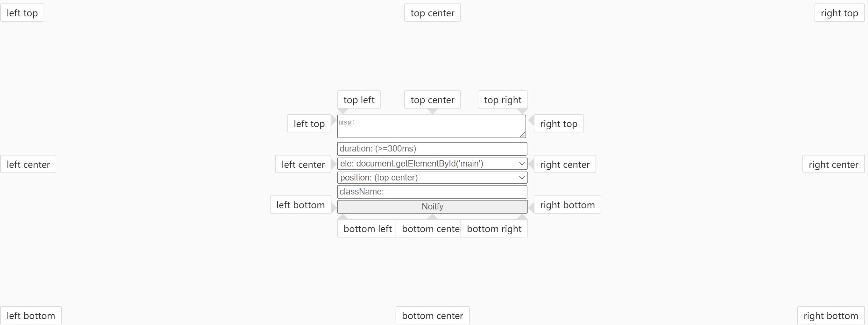Screen dimensions: 868x325
Task: Click "left top" bubble beside msg textarea
Action: 309,124
